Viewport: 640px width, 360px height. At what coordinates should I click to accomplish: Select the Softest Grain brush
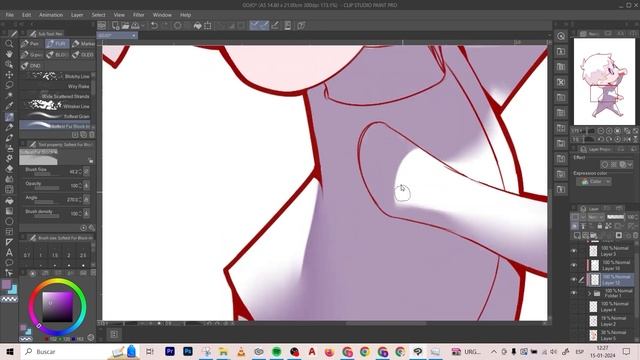click(x=56, y=116)
